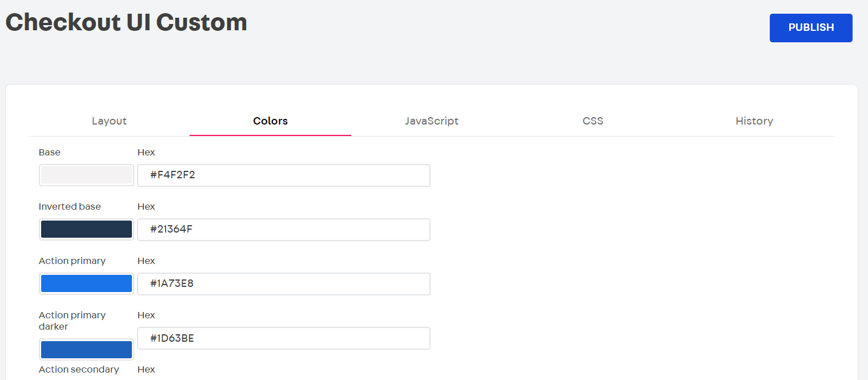Click the dark Inverted base color swatch
868x380 pixels.
coord(86,229)
